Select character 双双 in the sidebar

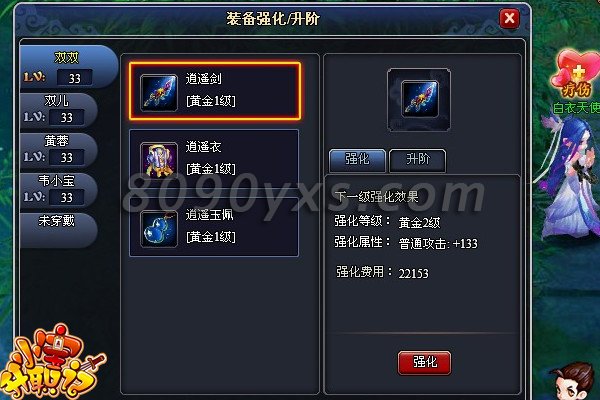point(67,68)
